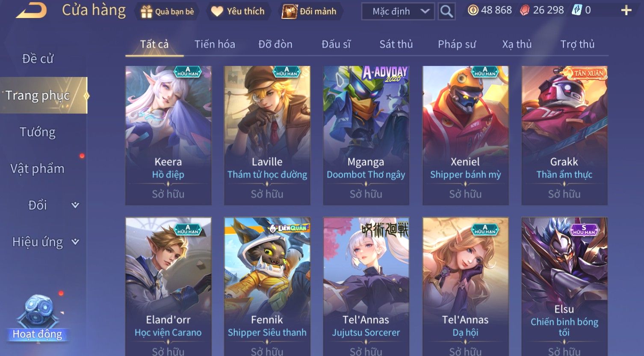This screenshot has height=356, width=644.
Task: Select the Tiến hóa tab
Action: point(215,44)
